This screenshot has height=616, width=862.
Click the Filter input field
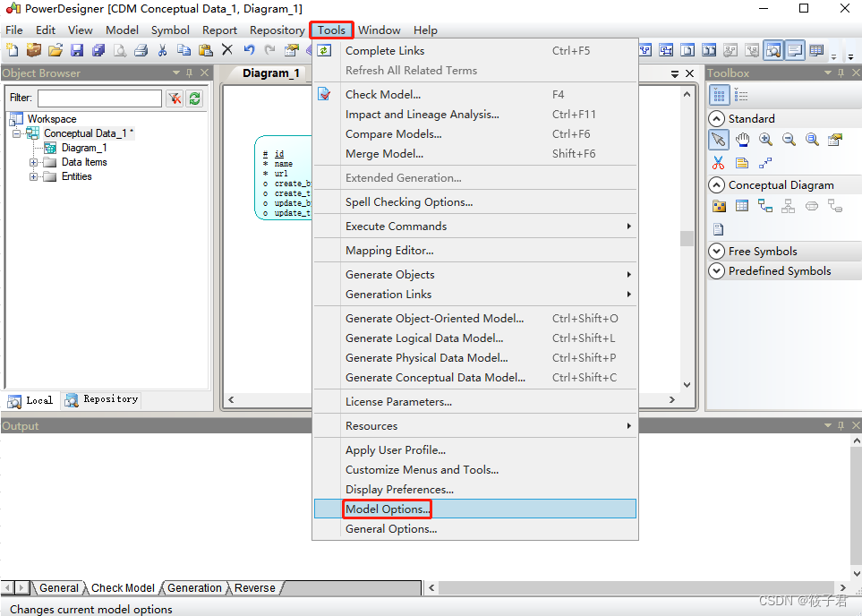[99, 98]
